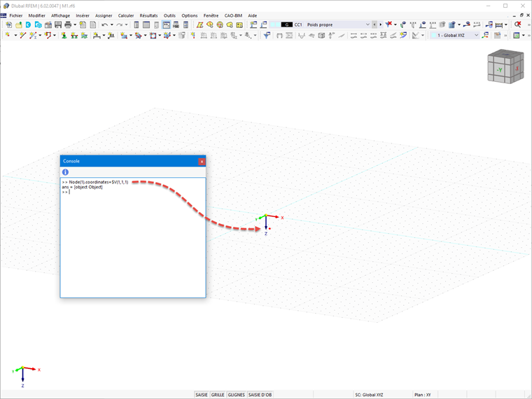Click the Console command input area
This screenshot has height=399, width=532.
coord(133,237)
